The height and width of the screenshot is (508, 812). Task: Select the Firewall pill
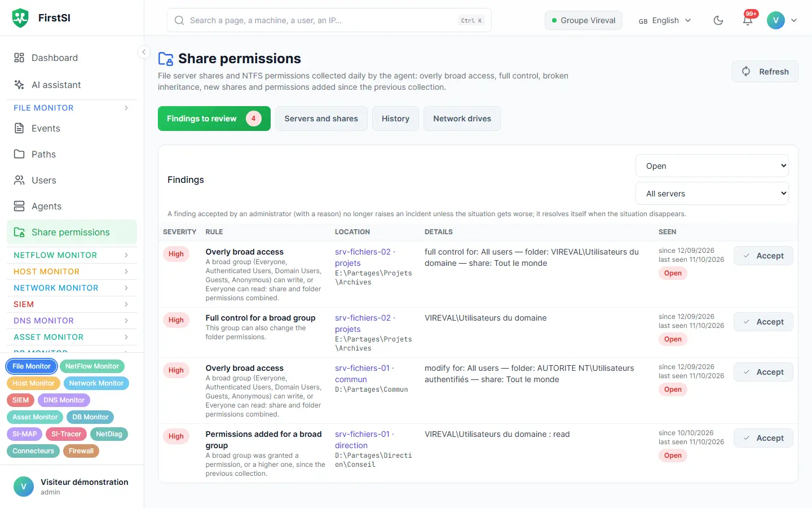click(81, 451)
